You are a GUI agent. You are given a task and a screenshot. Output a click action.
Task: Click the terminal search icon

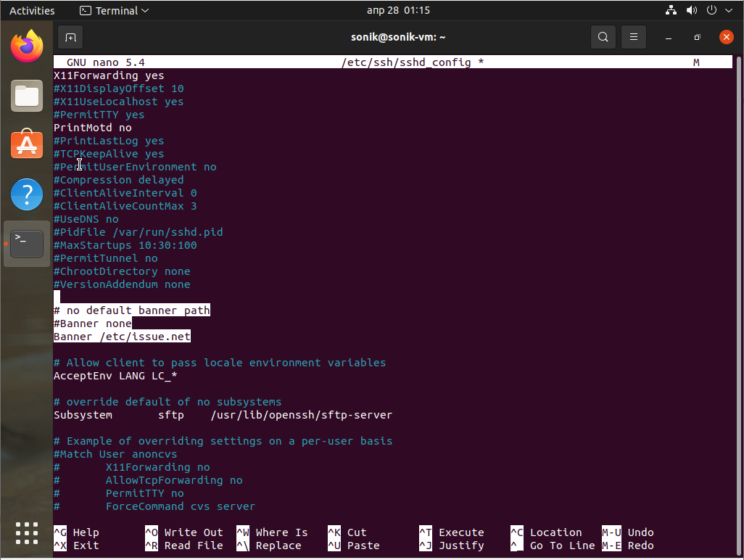click(x=603, y=37)
